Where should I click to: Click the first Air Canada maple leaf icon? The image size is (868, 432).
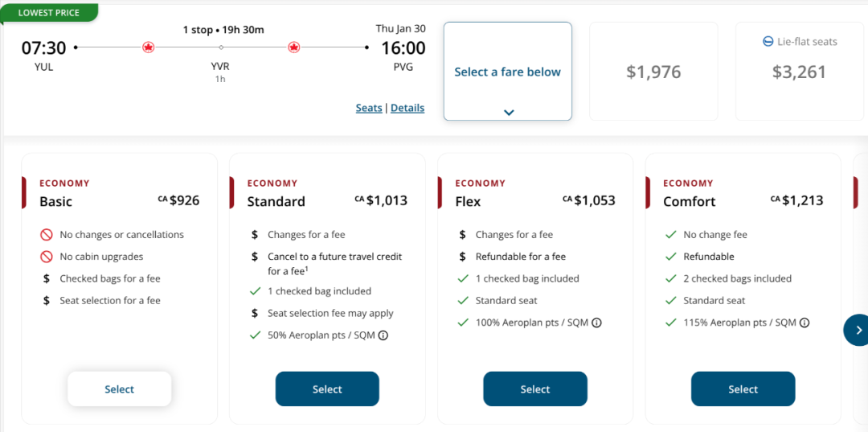[148, 47]
